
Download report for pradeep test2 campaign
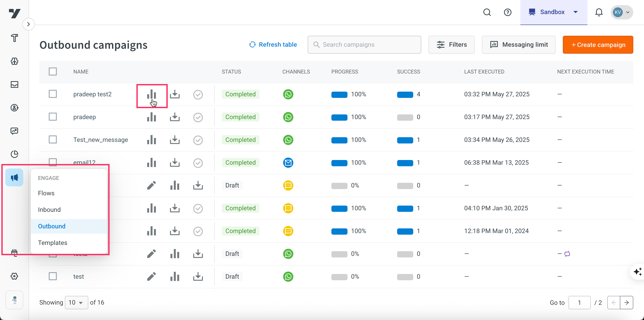click(x=175, y=94)
